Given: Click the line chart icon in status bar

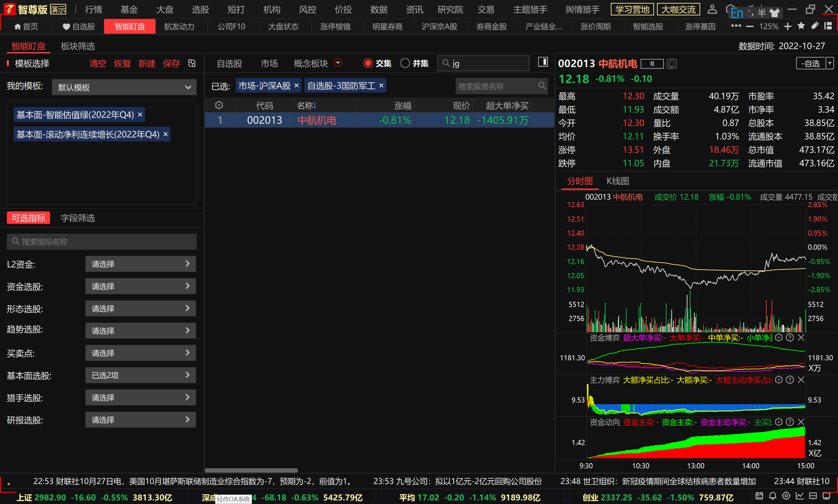Looking at the screenshot, I should [x=800, y=496].
